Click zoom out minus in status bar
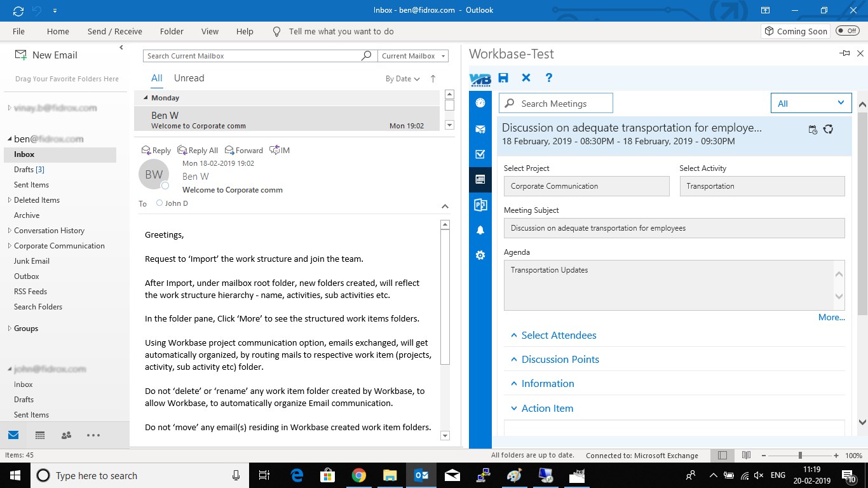Viewport: 868px width, 488px height. [x=763, y=455]
